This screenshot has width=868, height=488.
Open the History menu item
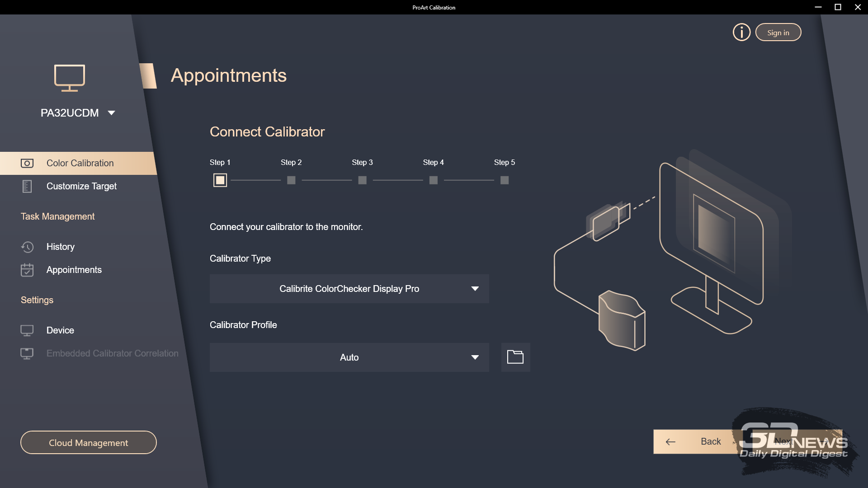61,247
